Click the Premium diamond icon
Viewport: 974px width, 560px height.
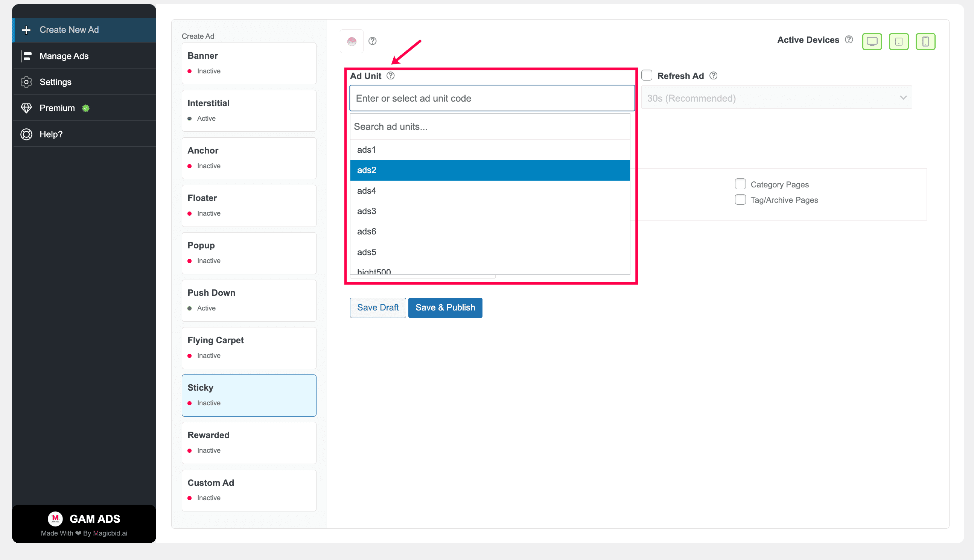[x=26, y=108]
